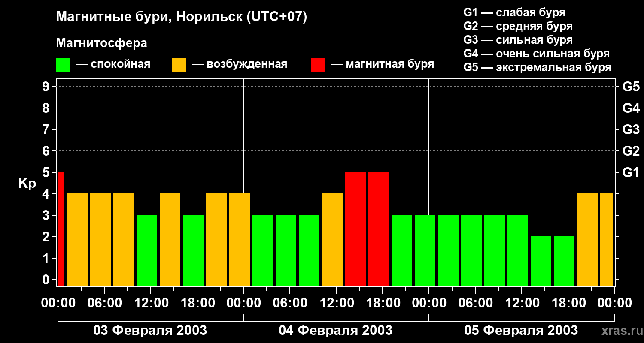This screenshot has width=644, height=343.
Task: Click the green 'спокойная' legend swatch
Action: 63,65
